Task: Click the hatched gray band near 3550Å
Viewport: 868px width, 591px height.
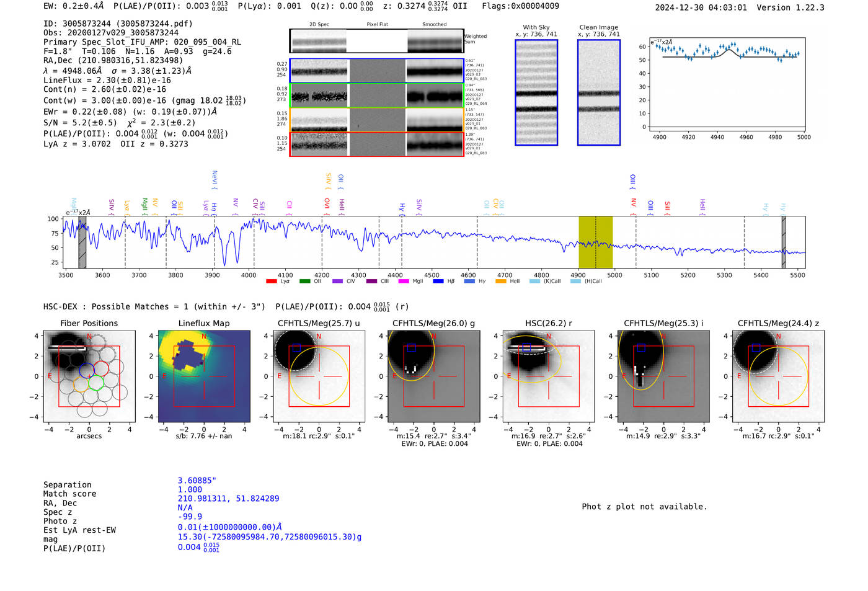Action: pos(82,242)
